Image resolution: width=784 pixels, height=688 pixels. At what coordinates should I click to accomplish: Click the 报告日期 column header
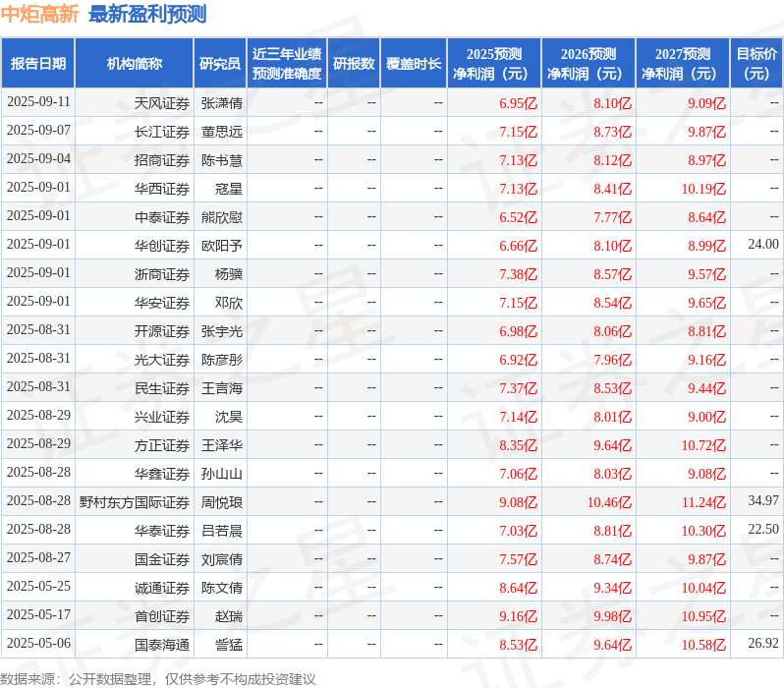click(x=38, y=64)
